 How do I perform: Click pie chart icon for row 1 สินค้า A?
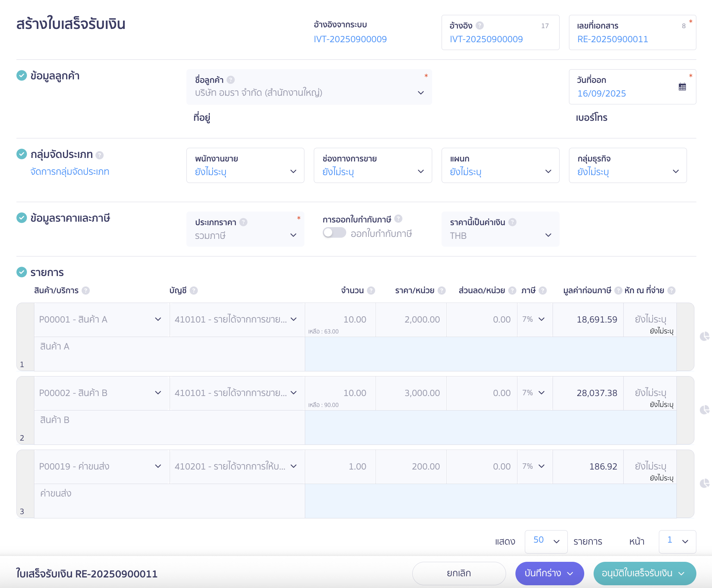click(704, 336)
